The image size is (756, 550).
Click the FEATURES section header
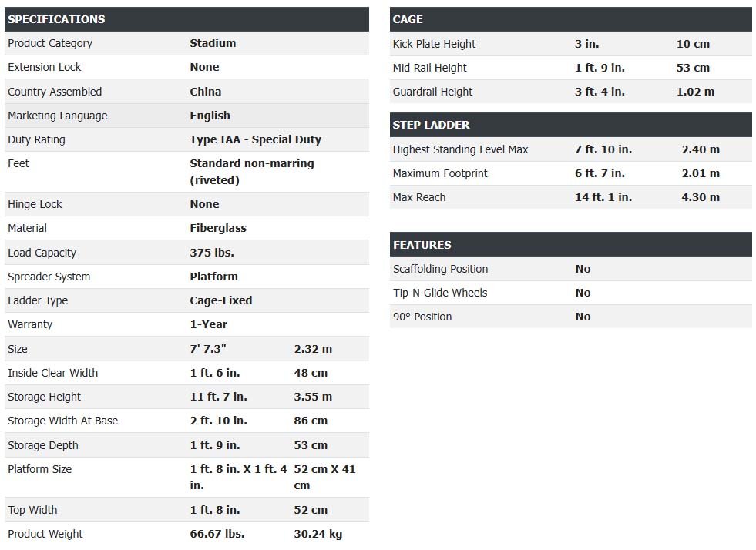[422, 245]
